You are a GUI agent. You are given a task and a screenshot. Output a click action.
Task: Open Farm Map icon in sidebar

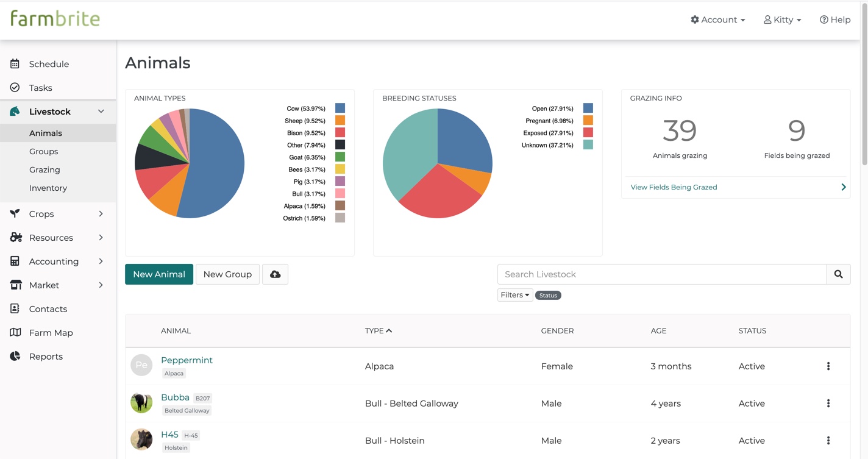pos(15,333)
